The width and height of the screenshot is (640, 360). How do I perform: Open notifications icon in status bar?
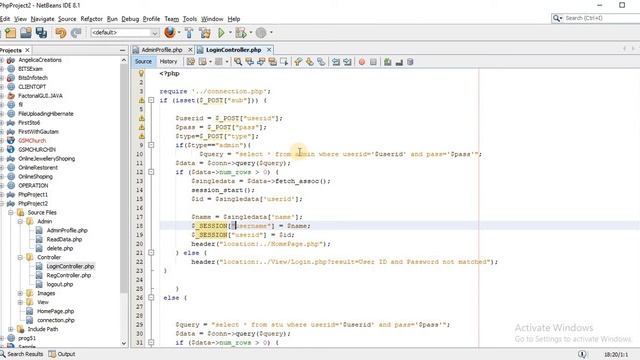[582, 354]
